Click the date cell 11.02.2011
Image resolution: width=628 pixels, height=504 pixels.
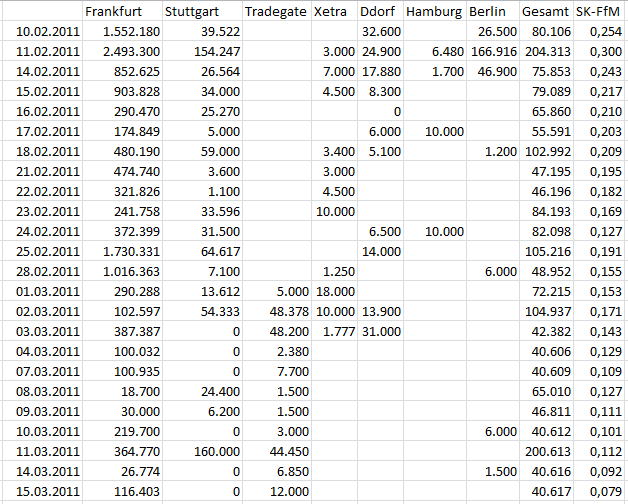pos(42,51)
